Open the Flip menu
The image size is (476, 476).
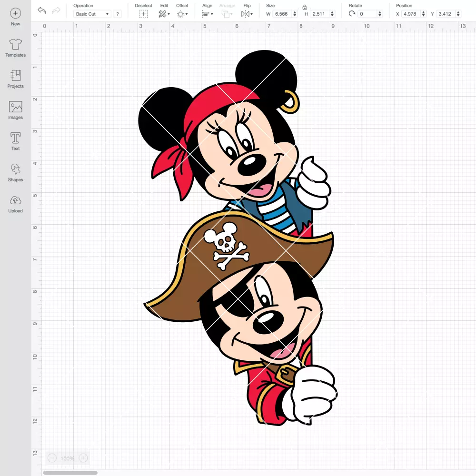coord(247,14)
